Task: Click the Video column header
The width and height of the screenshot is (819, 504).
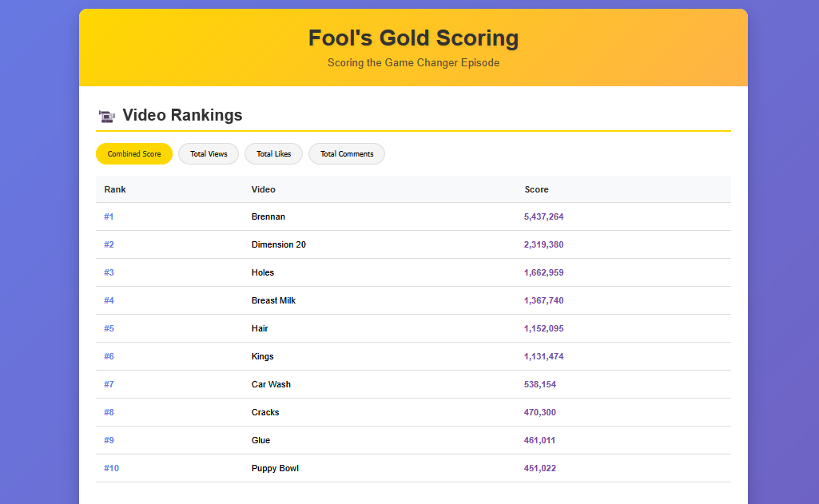Action: point(262,189)
